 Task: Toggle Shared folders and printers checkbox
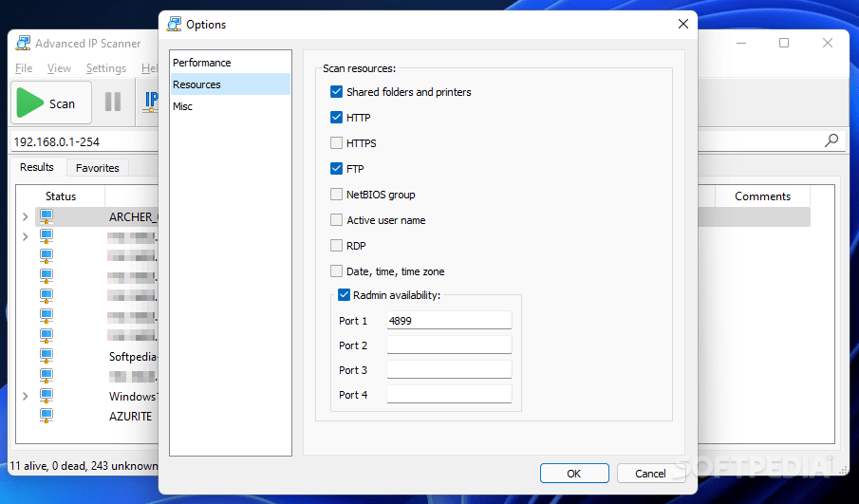coord(336,91)
